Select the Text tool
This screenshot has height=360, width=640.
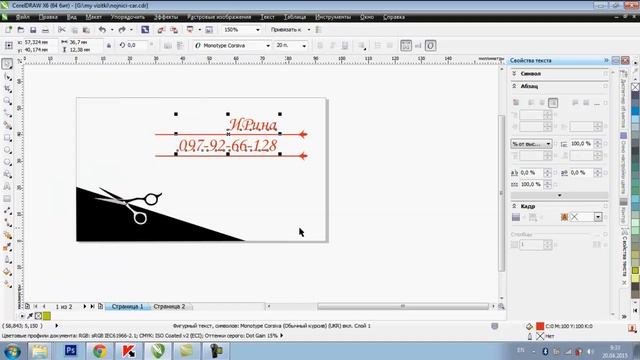pos(7,187)
